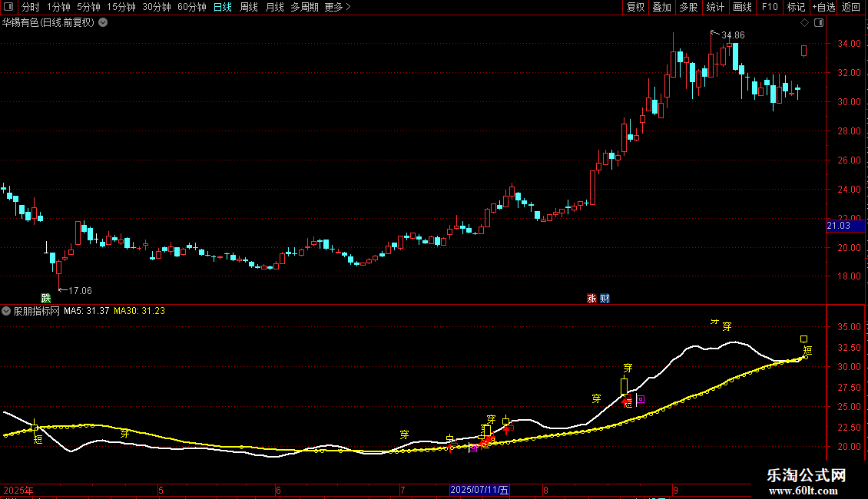This screenshot has width=868, height=499.
Task: Click the last red candlestick near 34.00
Action: click(x=803, y=51)
